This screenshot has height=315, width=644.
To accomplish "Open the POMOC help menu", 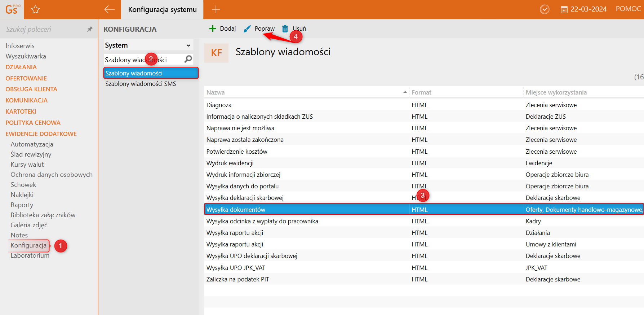I will click(628, 9).
